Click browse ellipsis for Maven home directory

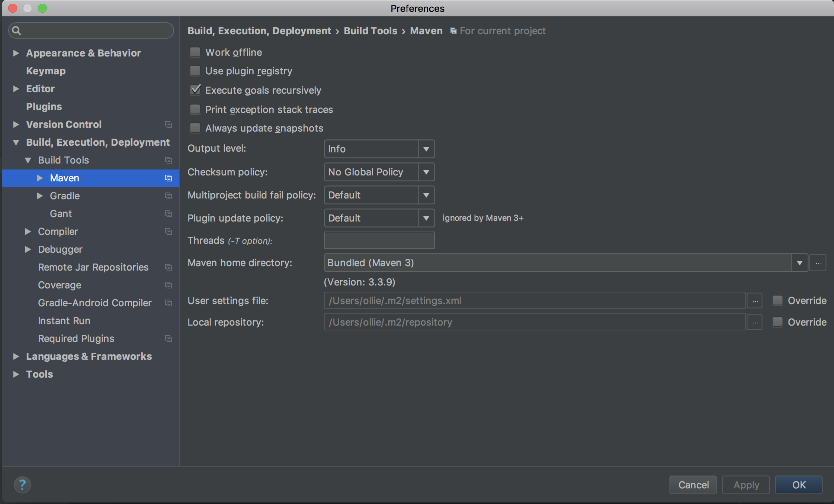coord(818,263)
